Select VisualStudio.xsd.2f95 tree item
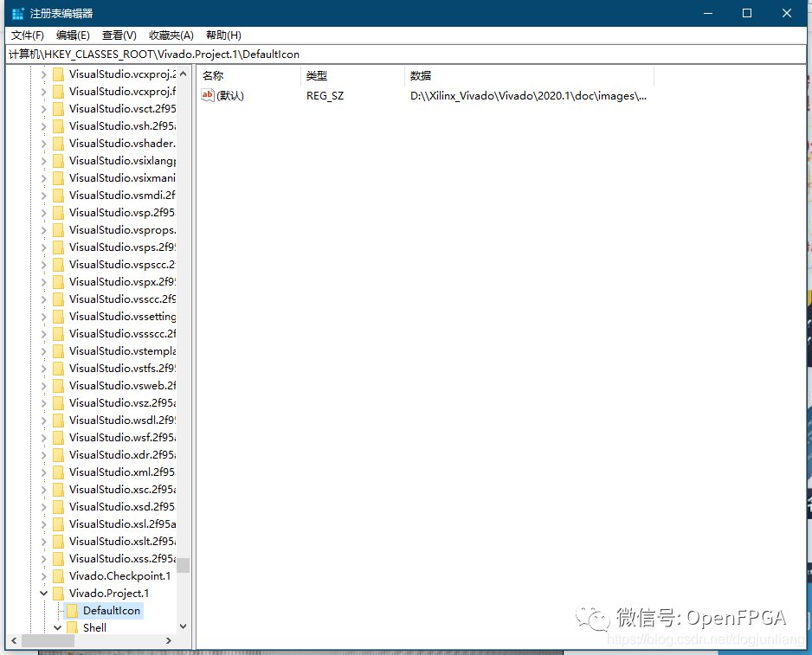This screenshot has width=812, height=655. [122, 507]
